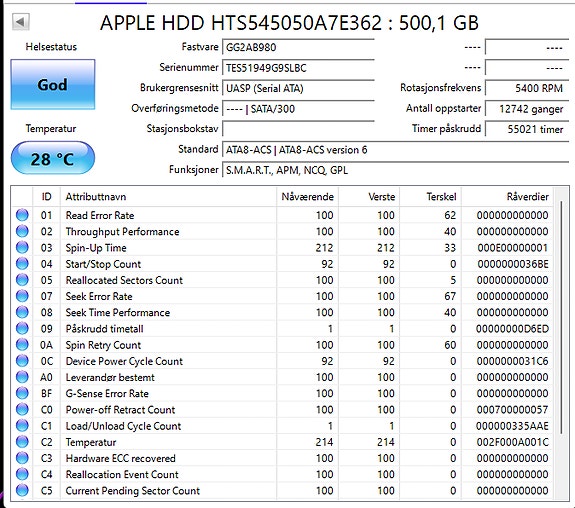Screen dimensions: 575x508
Task: Click status dot for Hardware ECC recovered
Action: pos(22,458)
